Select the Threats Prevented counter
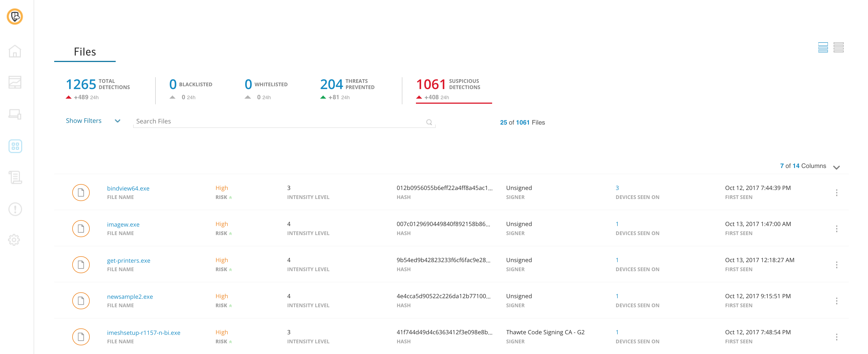Image resolution: width=868 pixels, height=354 pixels. (347, 88)
